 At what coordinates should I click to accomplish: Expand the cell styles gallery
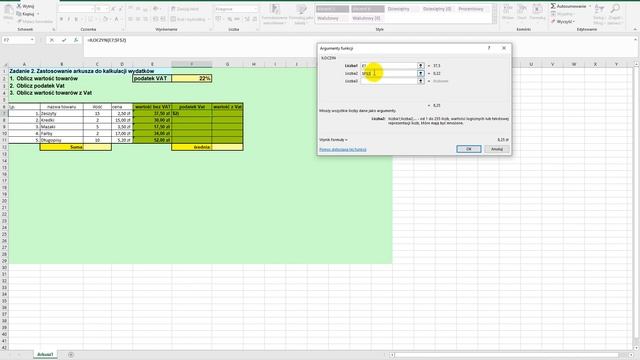[x=494, y=22]
